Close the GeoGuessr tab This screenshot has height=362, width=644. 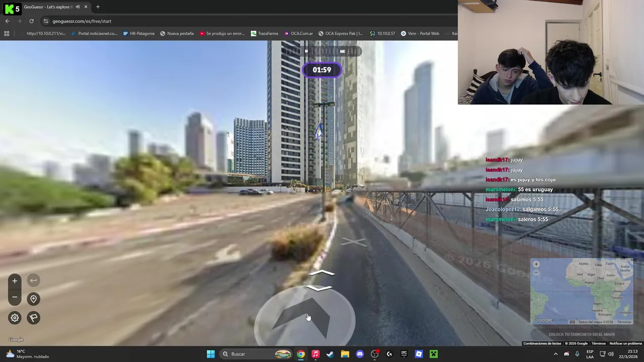point(86,7)
